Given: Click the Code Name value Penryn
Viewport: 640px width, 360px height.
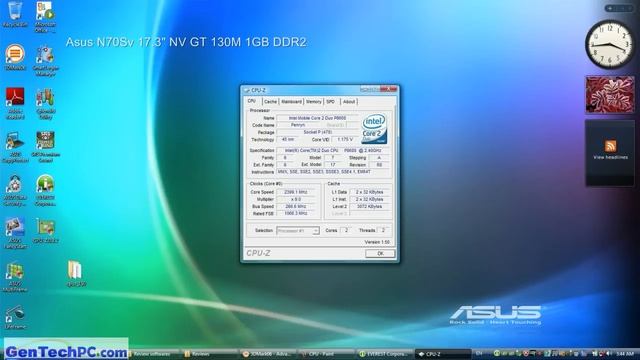Looking at the screenshot, I should click(x=298, y=125).
